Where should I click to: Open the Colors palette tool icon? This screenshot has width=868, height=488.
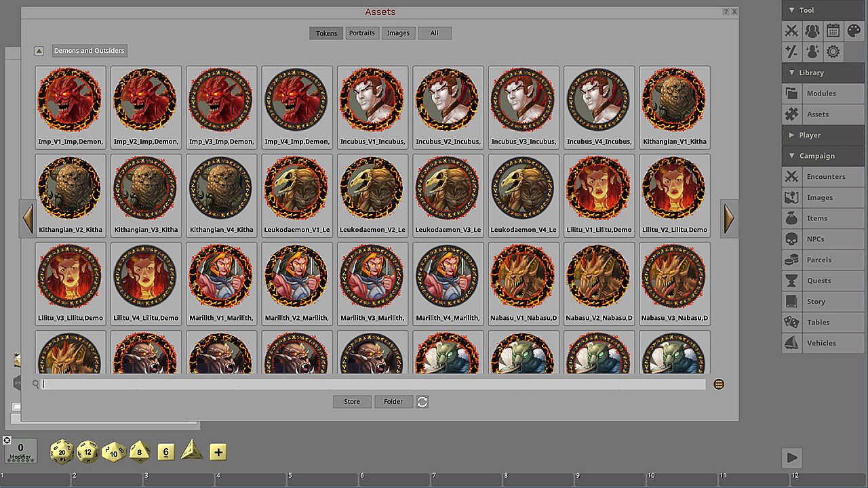854,30
